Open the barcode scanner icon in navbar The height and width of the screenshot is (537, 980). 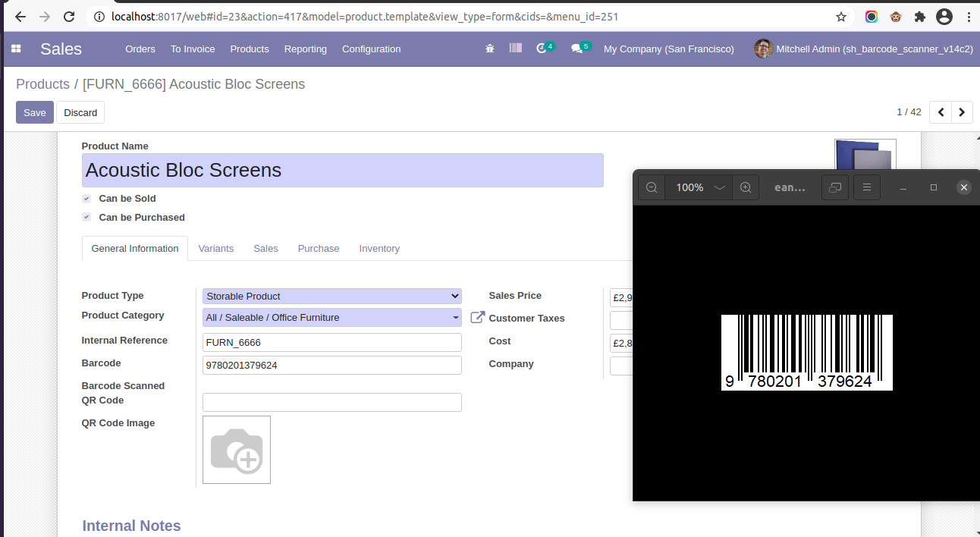516,48
